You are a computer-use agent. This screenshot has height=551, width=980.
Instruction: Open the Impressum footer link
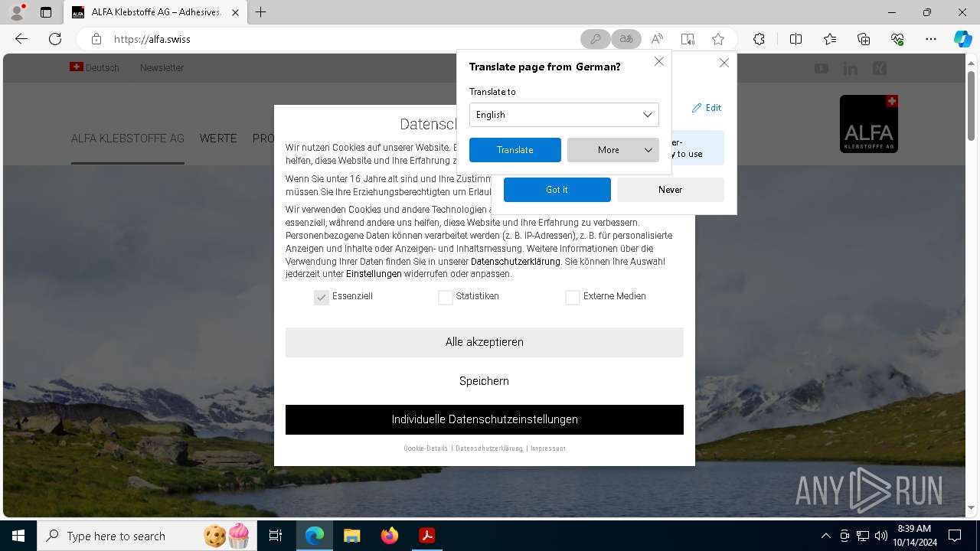548,448
